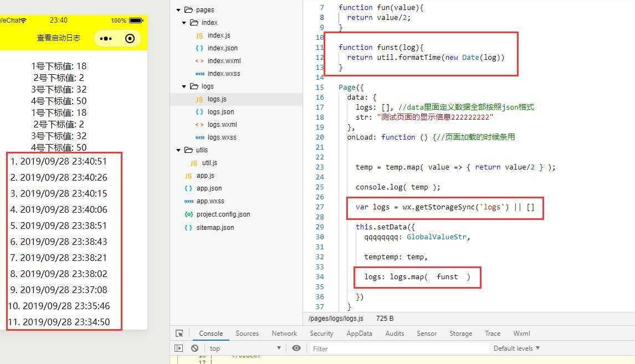
Task: Toggle the console sidebar panel icon
Action: coord(178,348)
